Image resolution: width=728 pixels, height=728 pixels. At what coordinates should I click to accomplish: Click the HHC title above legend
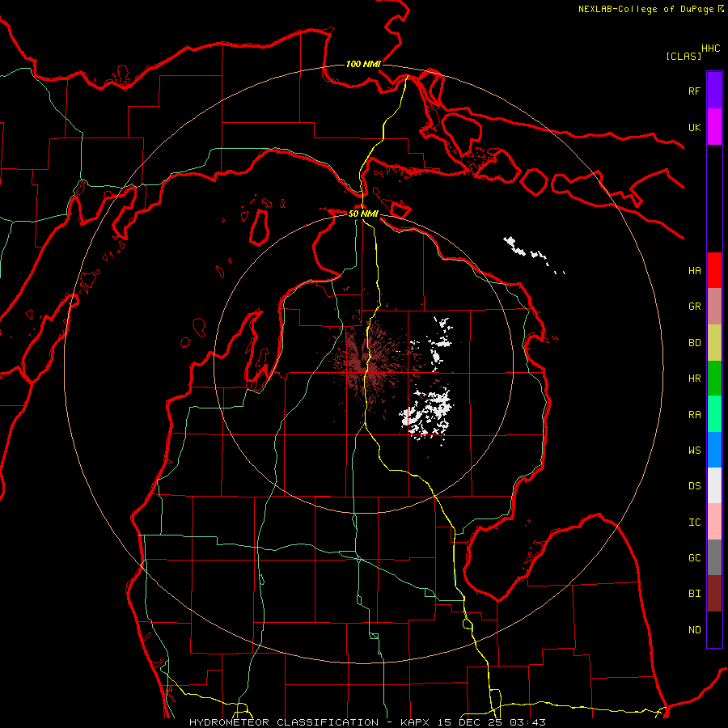pos(711,49)
